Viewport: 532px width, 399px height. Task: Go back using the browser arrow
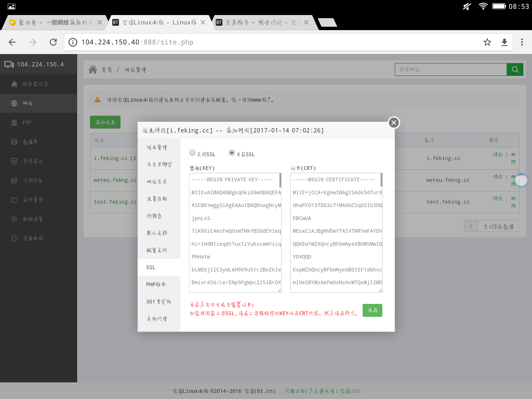[12, 42]
